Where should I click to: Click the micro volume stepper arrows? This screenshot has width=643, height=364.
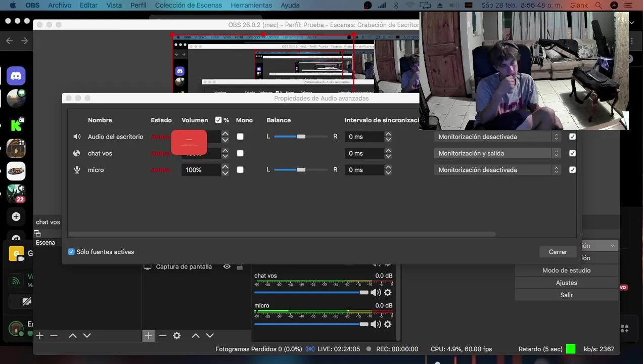click(225, 170)
